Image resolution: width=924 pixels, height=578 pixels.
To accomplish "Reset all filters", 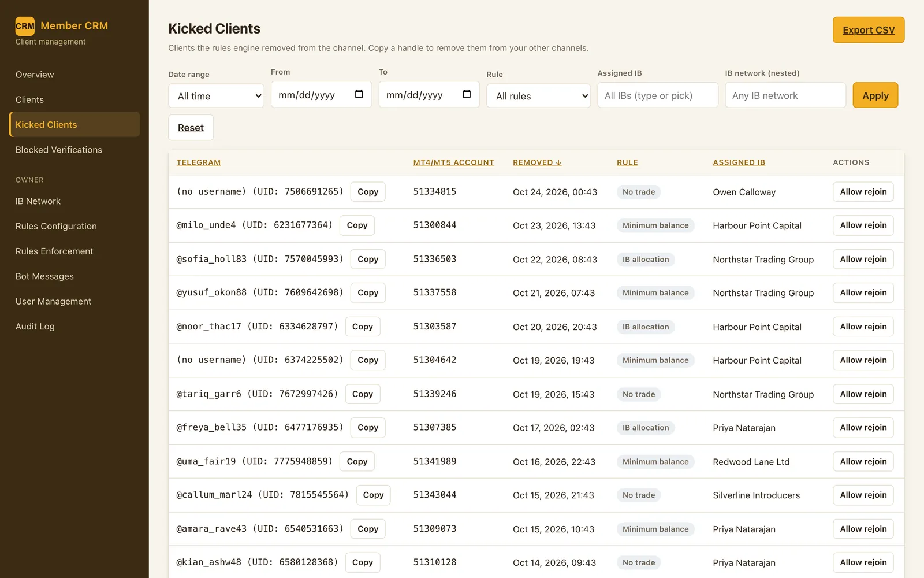I will pyautogui.click(x=191, y=128).
